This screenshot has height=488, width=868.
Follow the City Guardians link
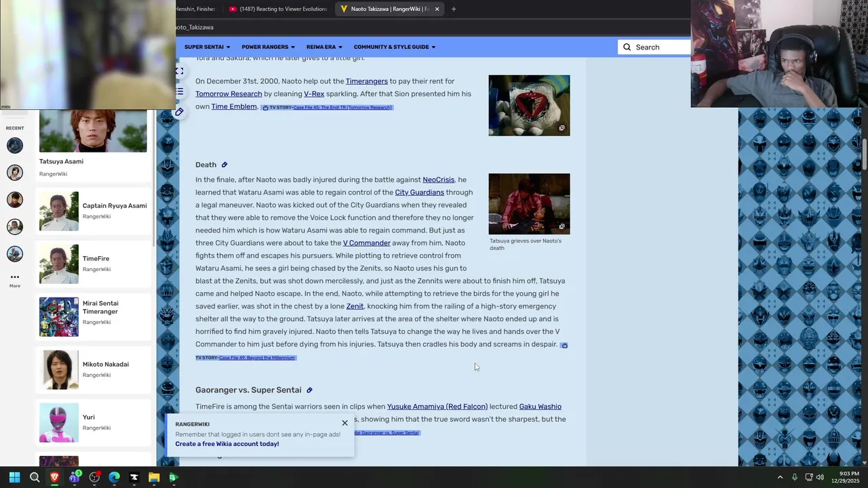(420, 192)
